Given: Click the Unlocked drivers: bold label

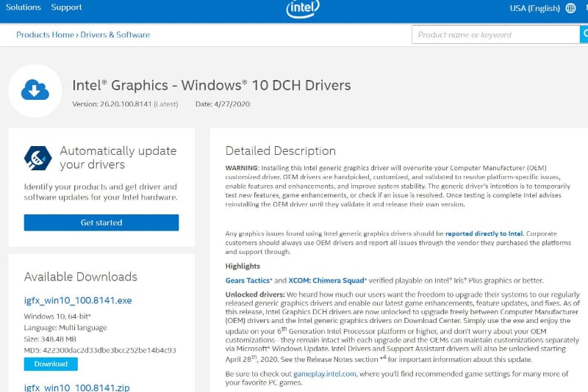Looking at the screenshot, I should [255, 294].
